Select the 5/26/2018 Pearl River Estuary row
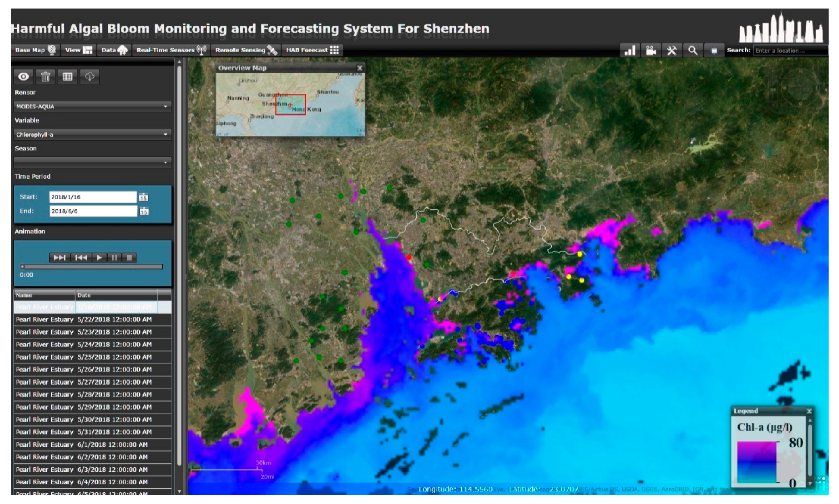 click(84, 369)
